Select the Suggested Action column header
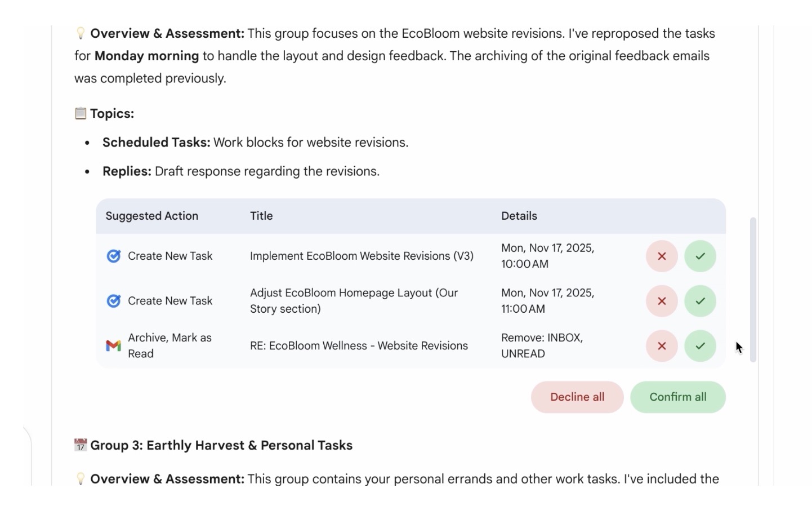The height and width of the screenshot is (528, 812). click(x=151, y=216)
